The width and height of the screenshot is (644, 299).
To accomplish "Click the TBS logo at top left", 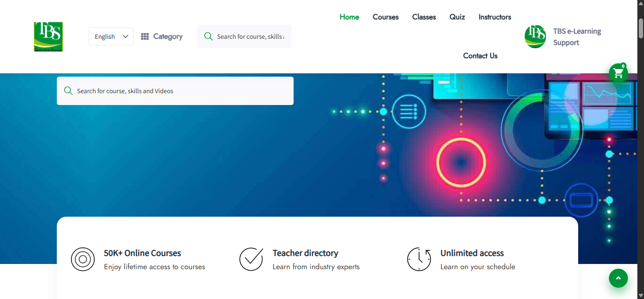I will coord(48,36).
